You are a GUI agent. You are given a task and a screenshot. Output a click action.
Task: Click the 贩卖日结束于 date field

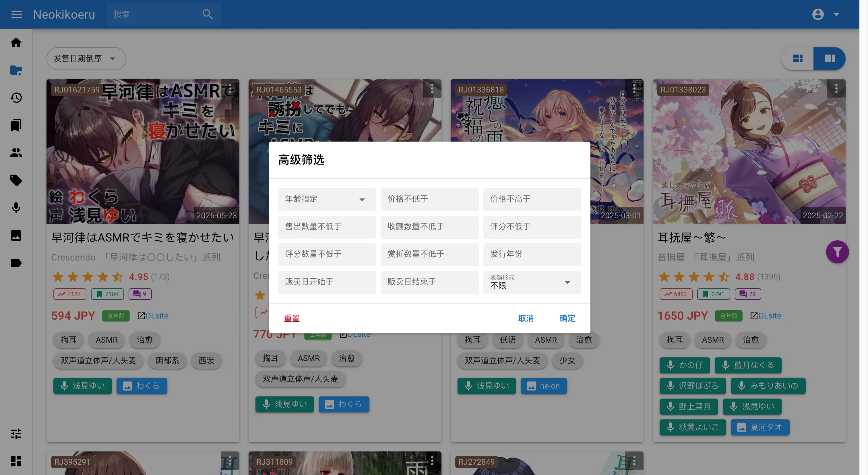coord(429,282)
